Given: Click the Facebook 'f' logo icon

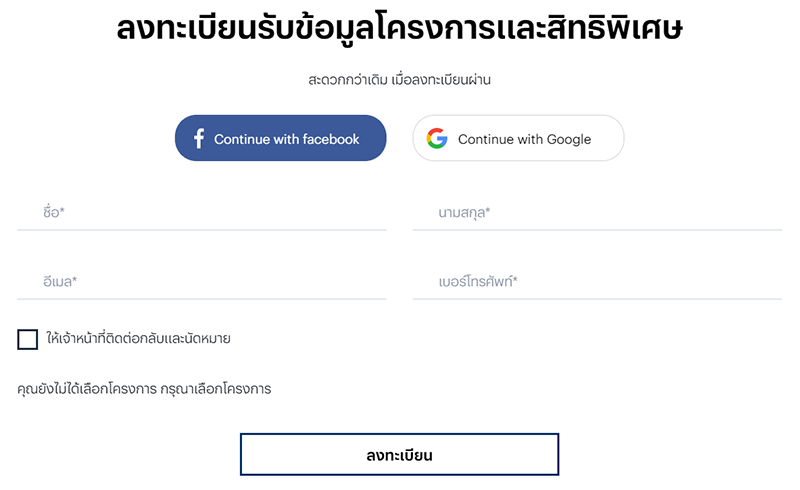Looking at the screenshot, I should pyautogui.click(x=198, y=138).
